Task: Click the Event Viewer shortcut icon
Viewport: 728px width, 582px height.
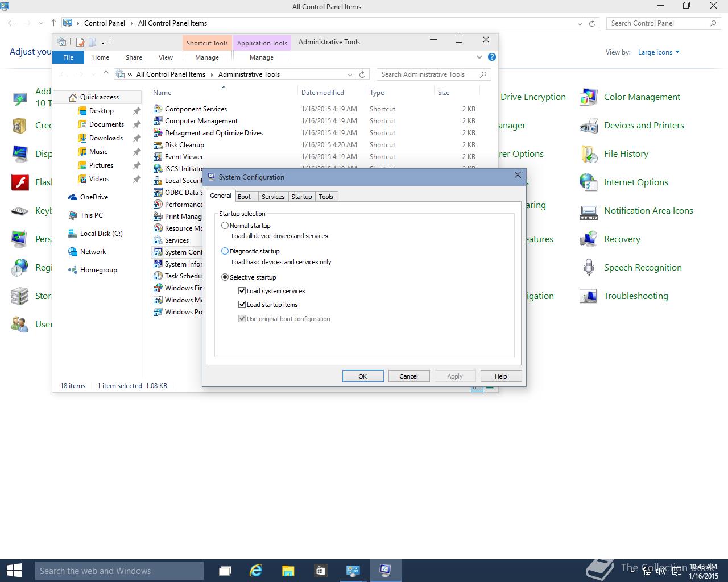Action: pos(158,157)
